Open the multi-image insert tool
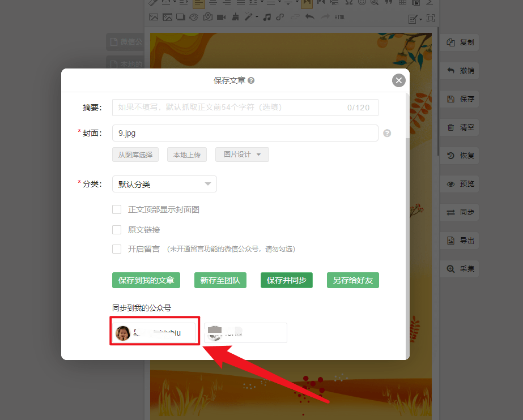This screenshot has height=420, width=523. pyautogui.click(x=168, y=18)
